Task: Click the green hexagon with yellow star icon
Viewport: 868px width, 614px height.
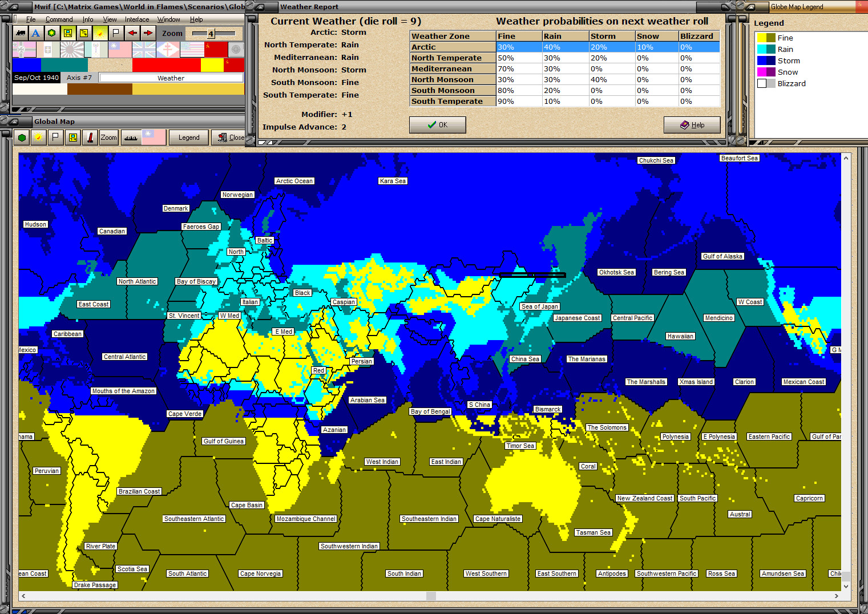Action: 52,33
